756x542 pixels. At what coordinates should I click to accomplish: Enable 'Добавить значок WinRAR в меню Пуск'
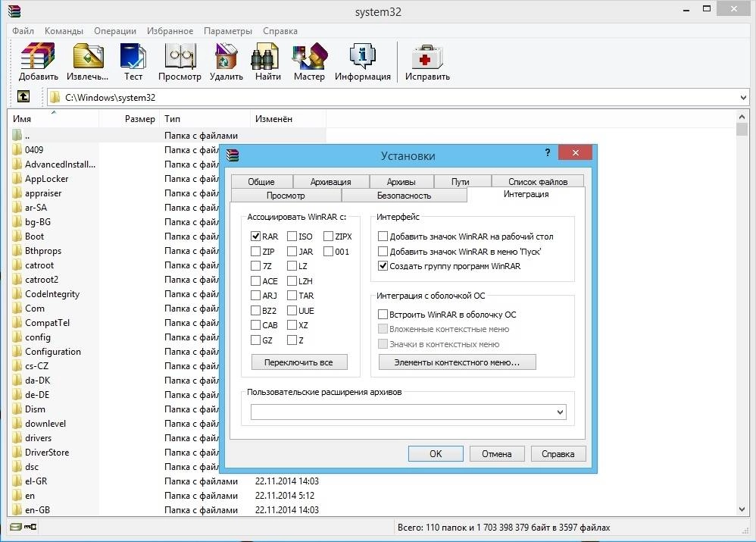tap(383, 252)
